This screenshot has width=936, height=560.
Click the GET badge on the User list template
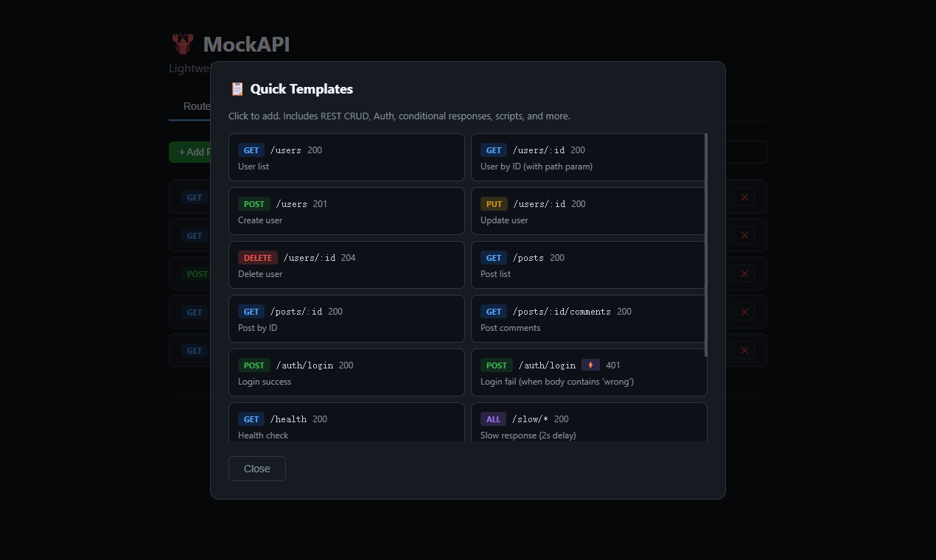click(251, 150)
